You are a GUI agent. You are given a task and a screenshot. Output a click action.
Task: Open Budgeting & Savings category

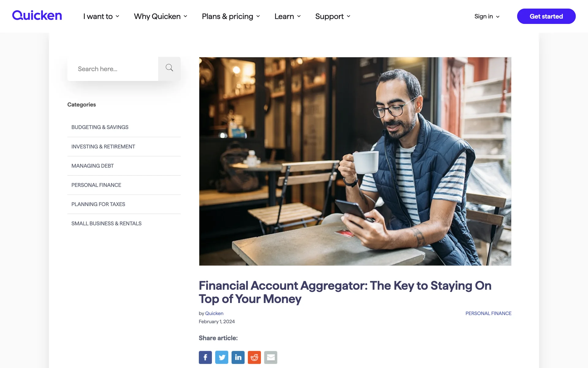pos(124,127)
